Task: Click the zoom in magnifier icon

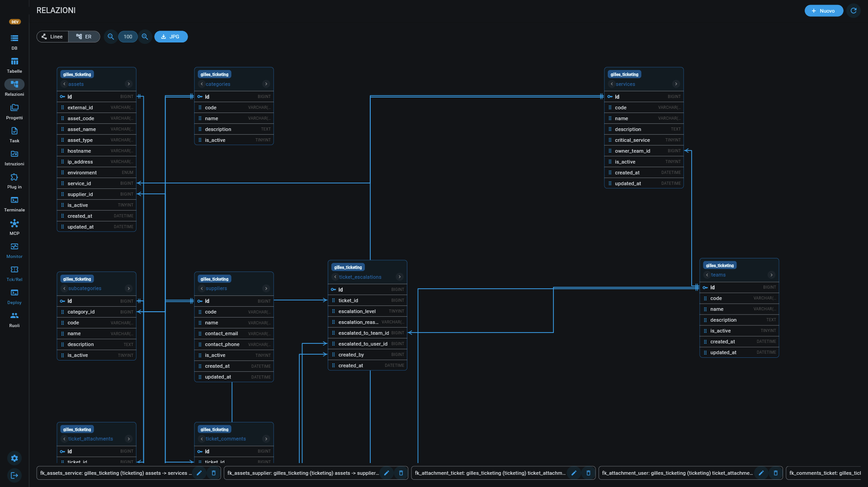Action: tap(145, 37)
